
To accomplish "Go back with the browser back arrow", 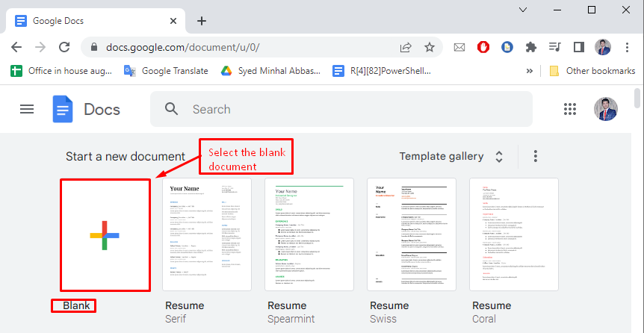I will click(16, 47).
